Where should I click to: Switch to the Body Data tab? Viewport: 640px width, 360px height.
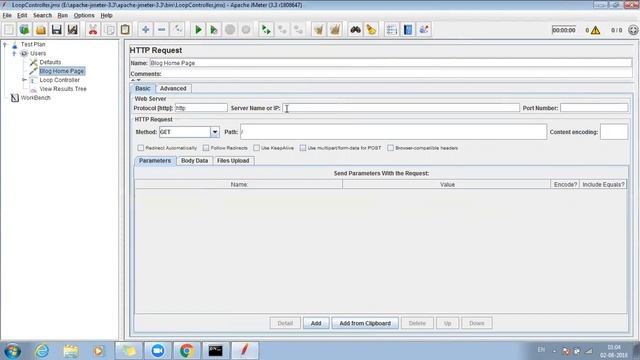pyautogui.click(x=194, y=160)
